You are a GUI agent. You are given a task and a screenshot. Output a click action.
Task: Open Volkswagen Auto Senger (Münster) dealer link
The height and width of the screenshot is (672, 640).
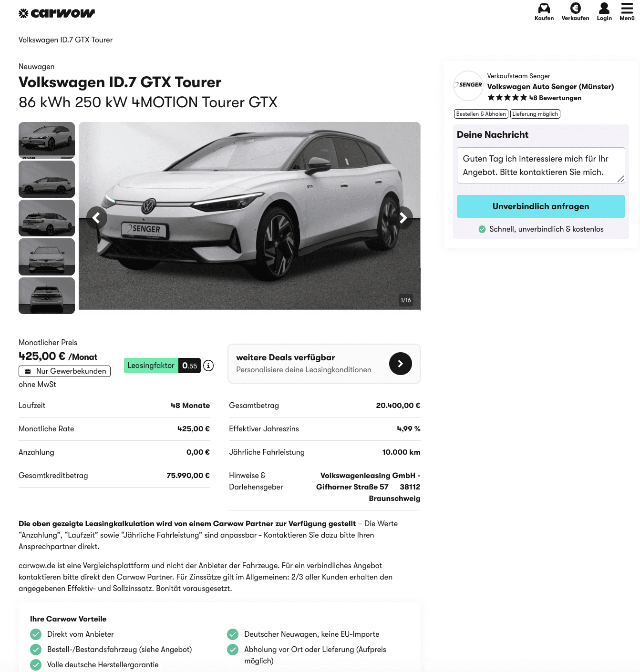[550, 87]
